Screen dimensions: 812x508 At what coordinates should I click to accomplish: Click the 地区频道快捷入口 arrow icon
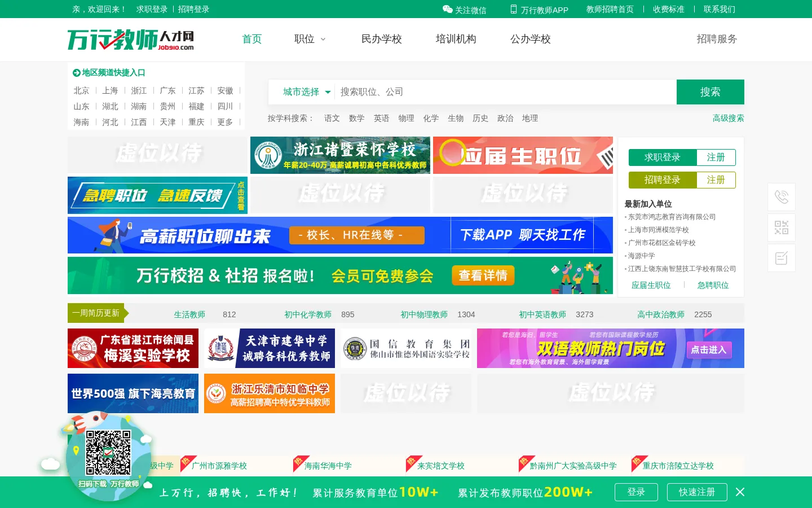pos(77,73)
